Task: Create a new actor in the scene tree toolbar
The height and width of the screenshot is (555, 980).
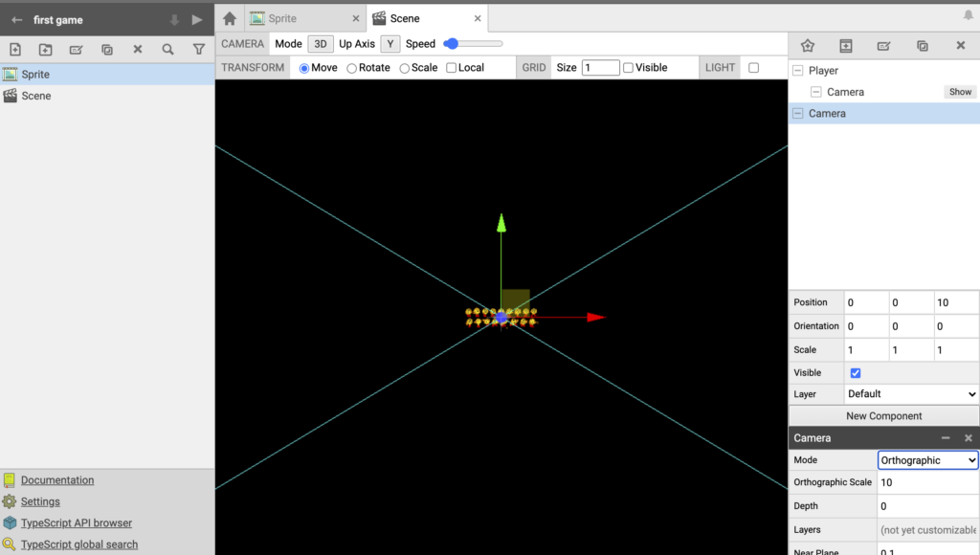Action: click(808, 46)
